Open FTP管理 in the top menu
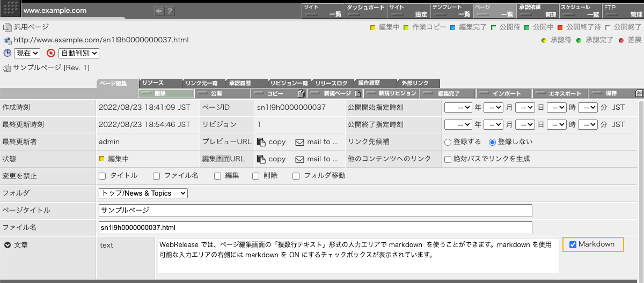Image resolution: width=644 pixels, height=283 pixels. (623, 11)
